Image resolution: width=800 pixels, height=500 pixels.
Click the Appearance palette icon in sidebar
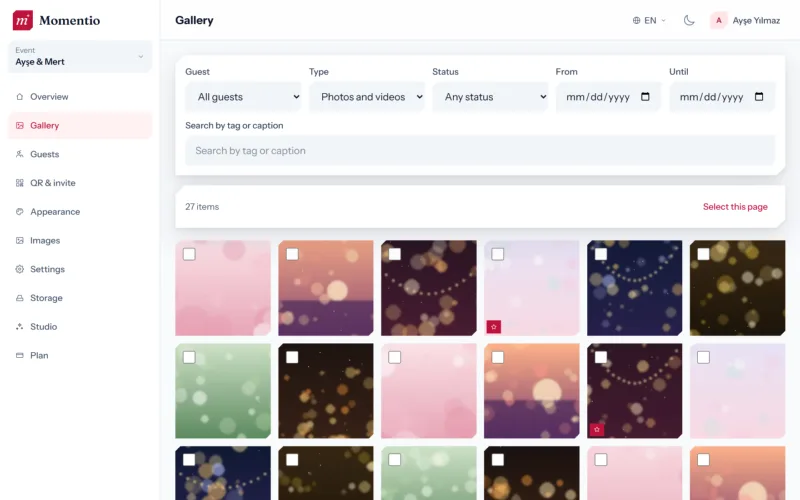[x=19, y=212]
